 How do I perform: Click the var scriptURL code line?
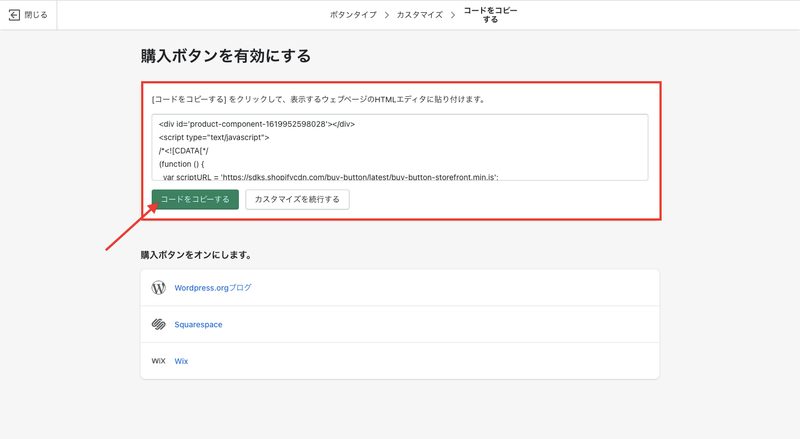tap(331, 177)
